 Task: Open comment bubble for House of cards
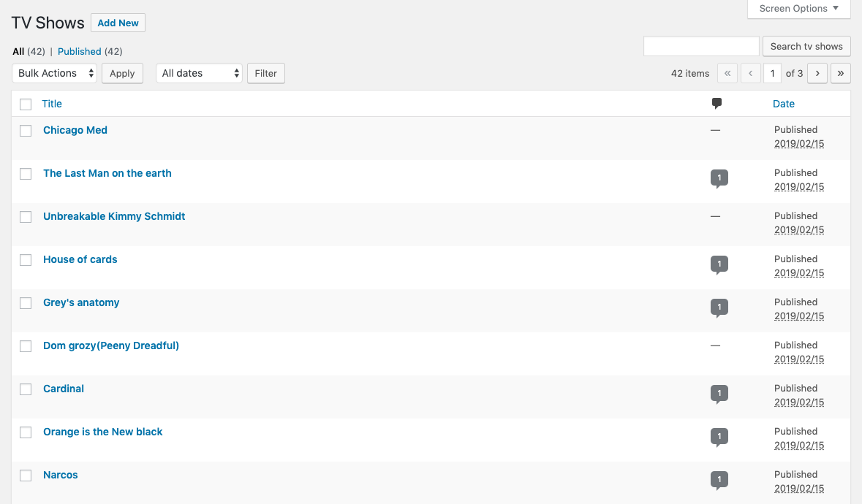point(719,264)
